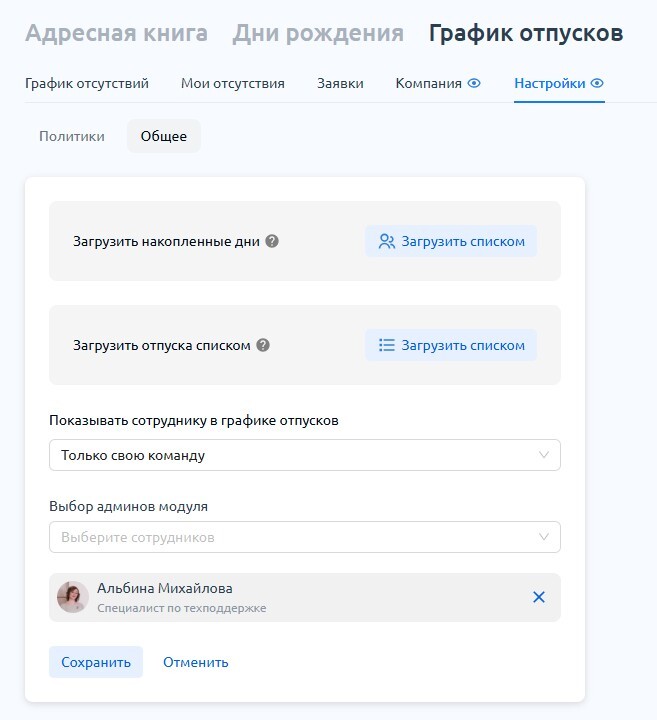The width and height of the screenshot is (657, 720).
Task: Go to the Мои отсутствия tab
Action: pyautogui.click(x=233, y=83)
